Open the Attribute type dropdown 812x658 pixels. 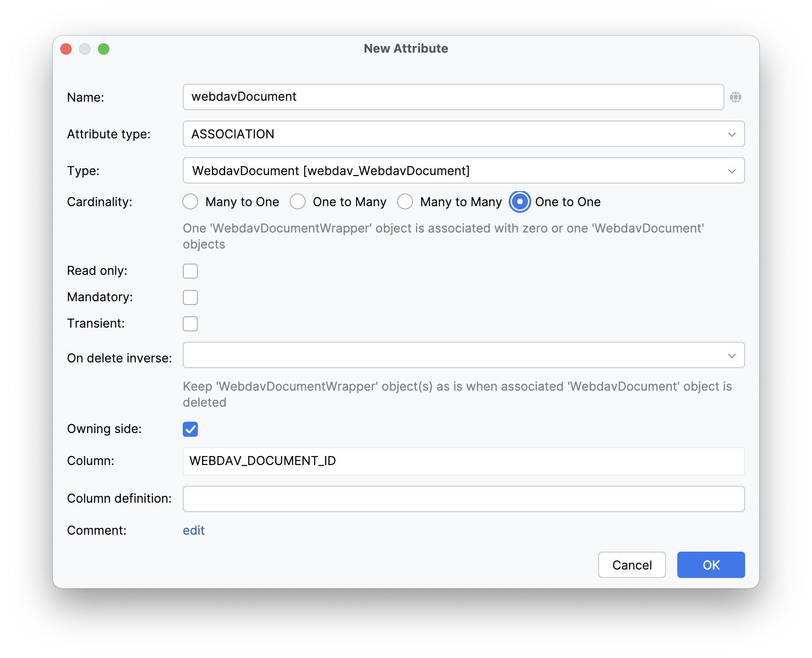tap(731, 134)
